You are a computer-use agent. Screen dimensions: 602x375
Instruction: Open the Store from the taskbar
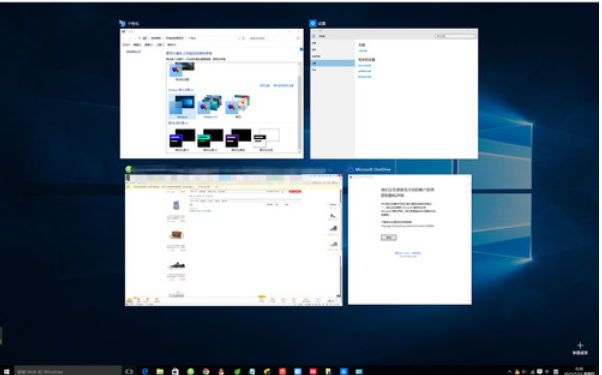click(175, 371)
